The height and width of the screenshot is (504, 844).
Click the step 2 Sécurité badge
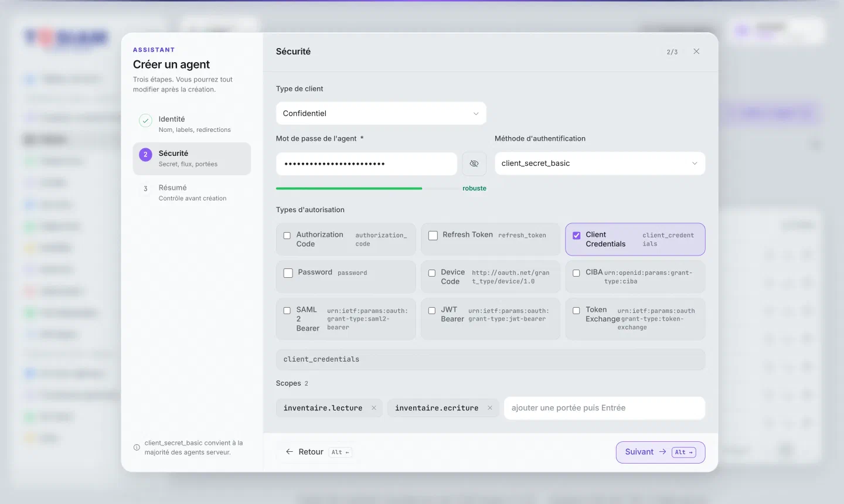pos(145,155)
